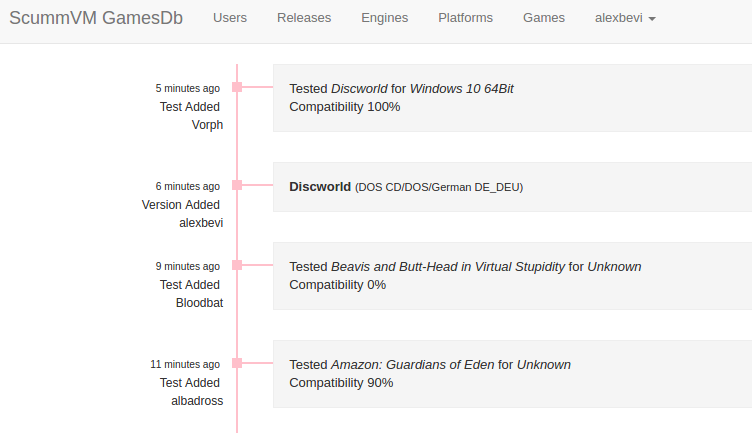This screenshot has width=752, height=433.
Task: Open the Discworld test for Windows 10 64Bit
Action: [x=512, y=98]
